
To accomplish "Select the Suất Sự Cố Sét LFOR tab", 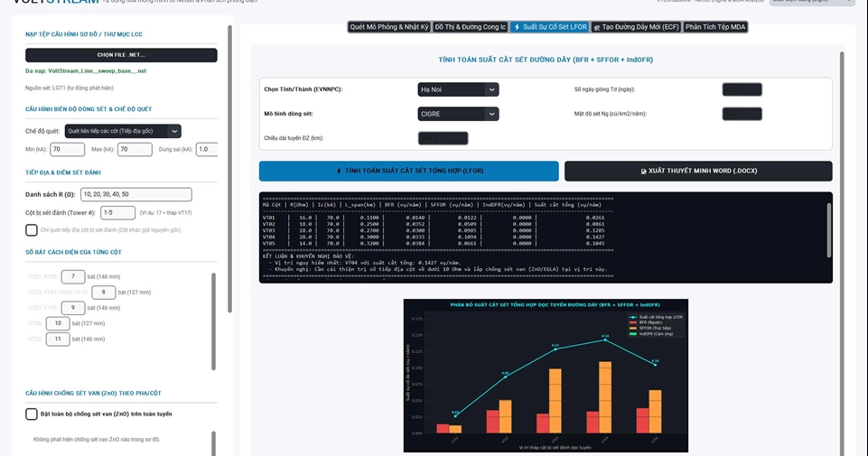I will point(550,26).
